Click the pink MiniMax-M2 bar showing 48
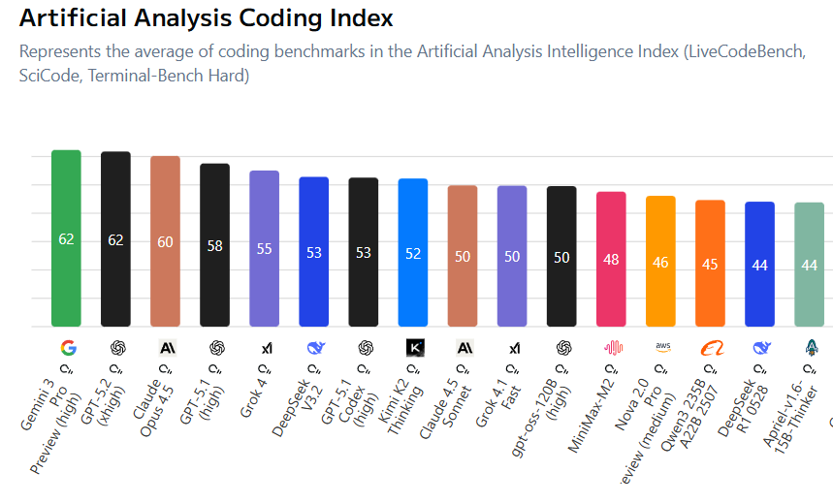This screenshot has height=504, width=833. pyautogui.click(x=611, y=259)
